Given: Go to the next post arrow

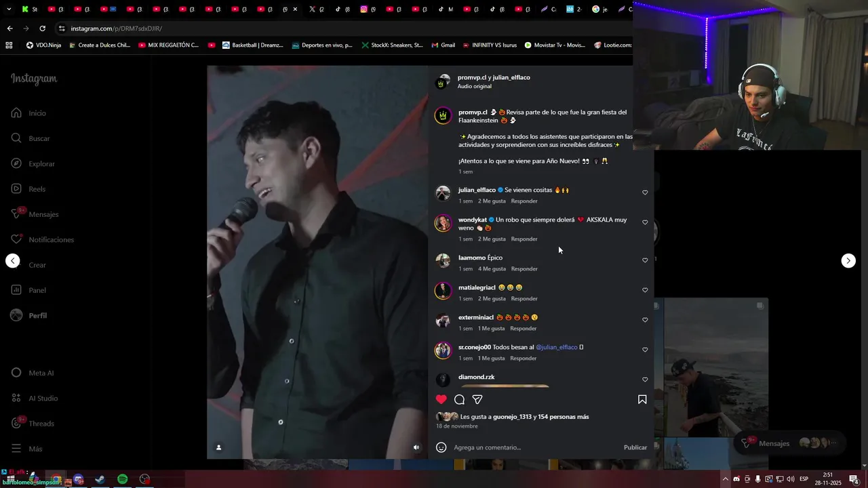Looking at the screenshot, I should 848,261.
